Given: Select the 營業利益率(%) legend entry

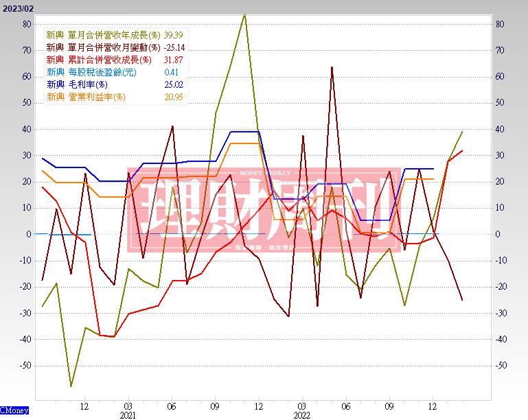Looking at the screenshot, I should click(x=86, y=97).
